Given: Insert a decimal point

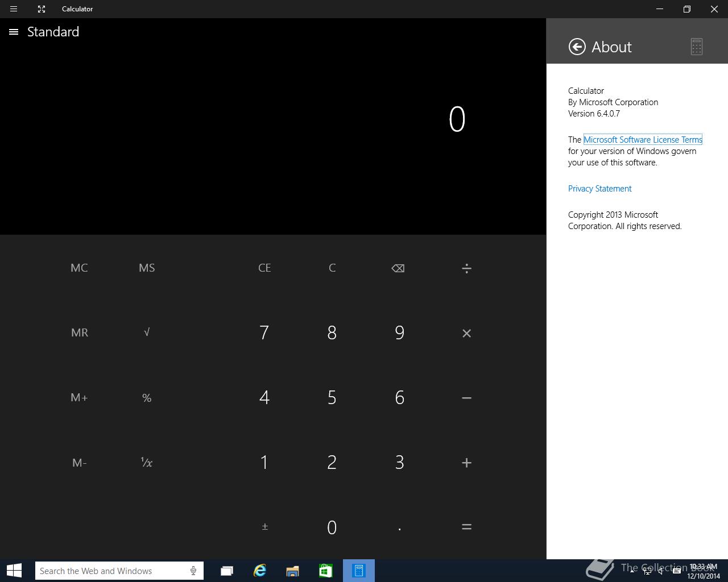Looking at the screenshot, I should (x=399, y=529).
